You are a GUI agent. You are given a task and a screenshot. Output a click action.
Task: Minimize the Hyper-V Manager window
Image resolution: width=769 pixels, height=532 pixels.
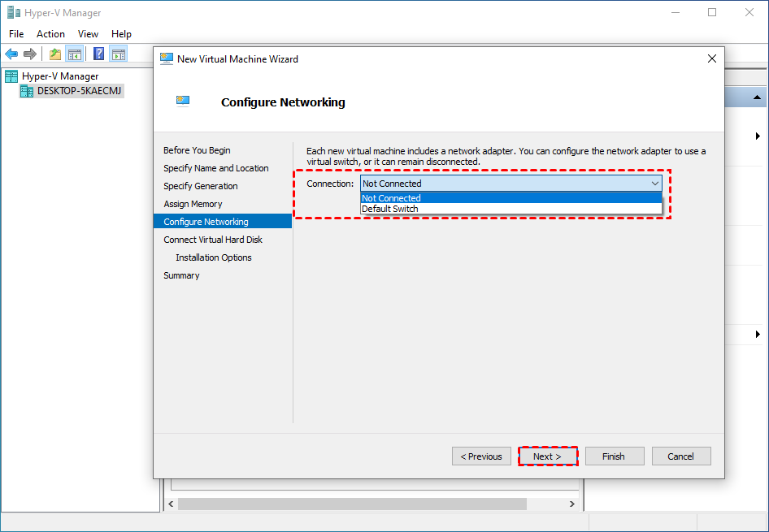(x=676, y=12)
